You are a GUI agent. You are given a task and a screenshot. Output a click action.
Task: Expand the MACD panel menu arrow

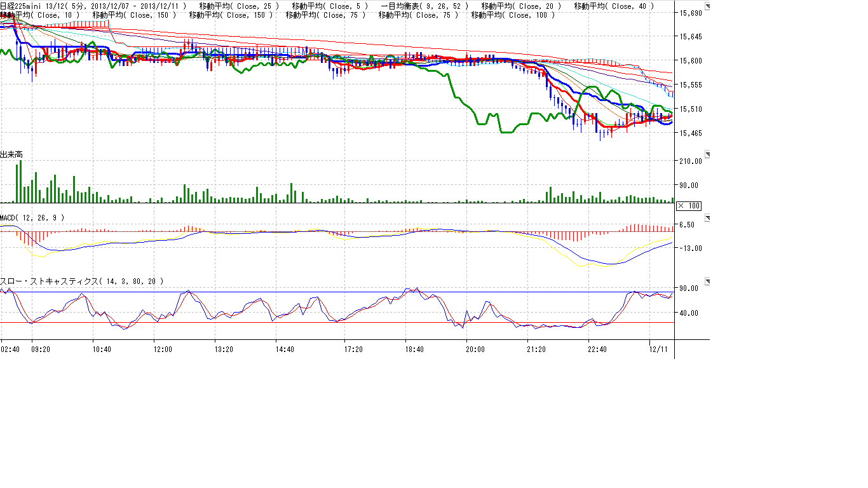tap(708, 218)
